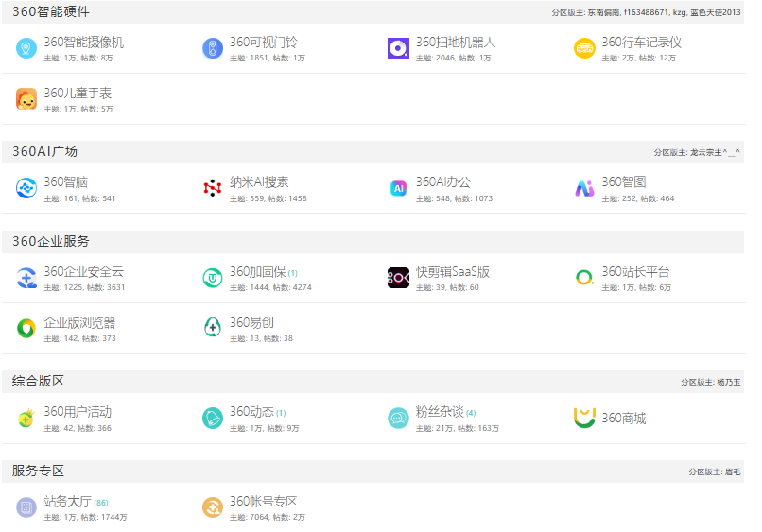This screenshot has width=762, height=532.
Task: Open the 纳米AI搜索 forum link
Action: 259,182
